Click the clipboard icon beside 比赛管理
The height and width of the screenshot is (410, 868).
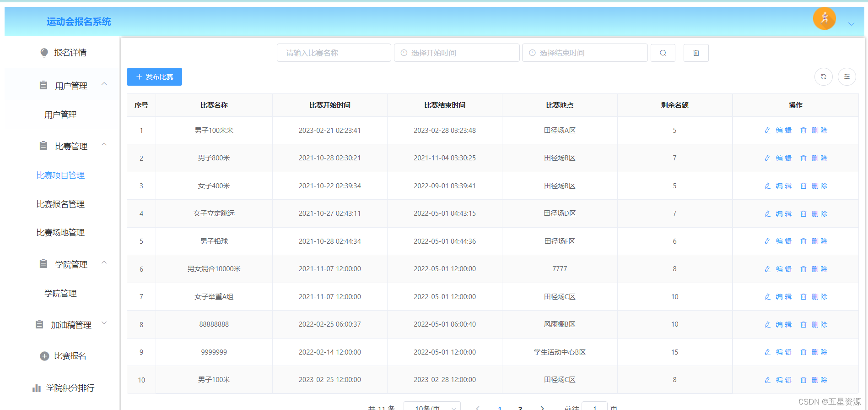click(x=43, y=146)
